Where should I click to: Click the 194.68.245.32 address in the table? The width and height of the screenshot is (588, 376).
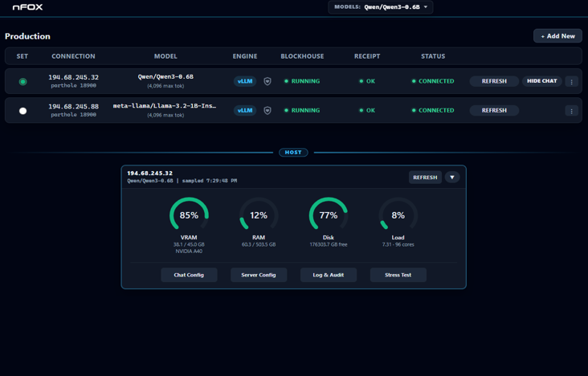(74, 77)
